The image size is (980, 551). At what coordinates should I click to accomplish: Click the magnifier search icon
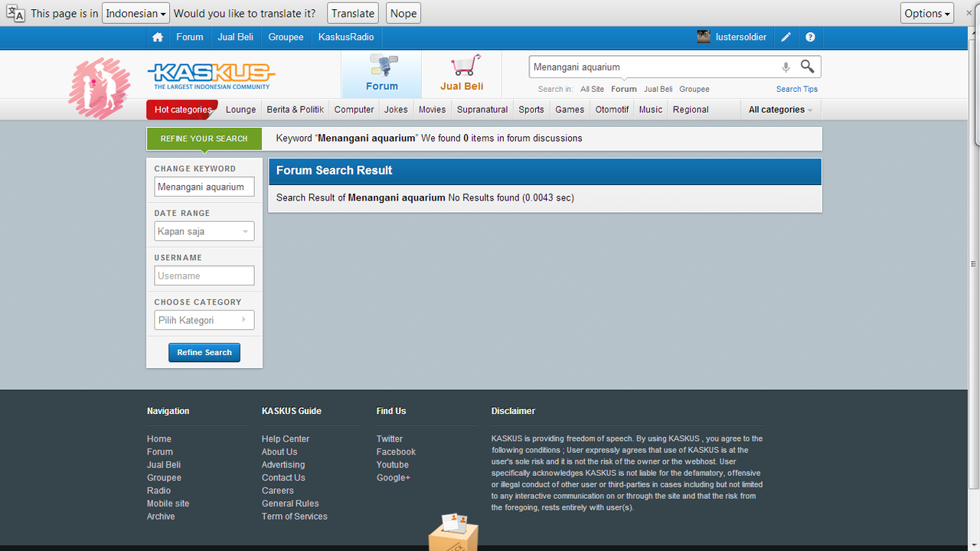click(808, 67)
